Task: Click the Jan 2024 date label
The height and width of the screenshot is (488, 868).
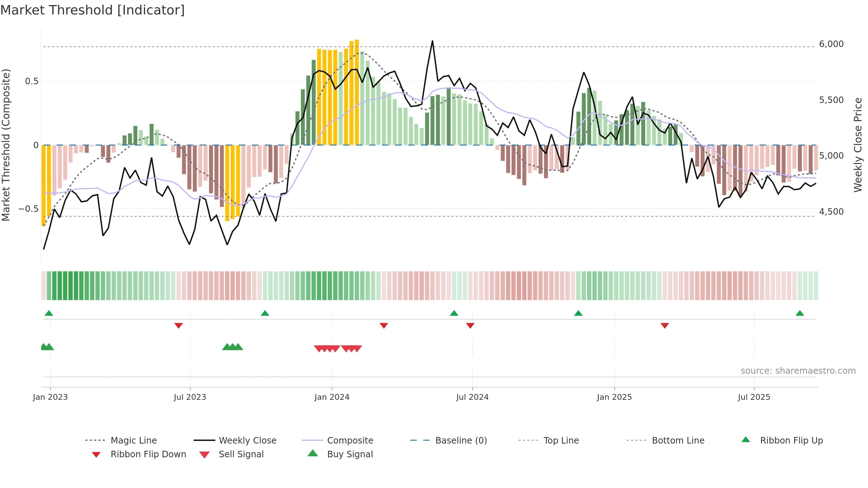Action: (332, 397)
